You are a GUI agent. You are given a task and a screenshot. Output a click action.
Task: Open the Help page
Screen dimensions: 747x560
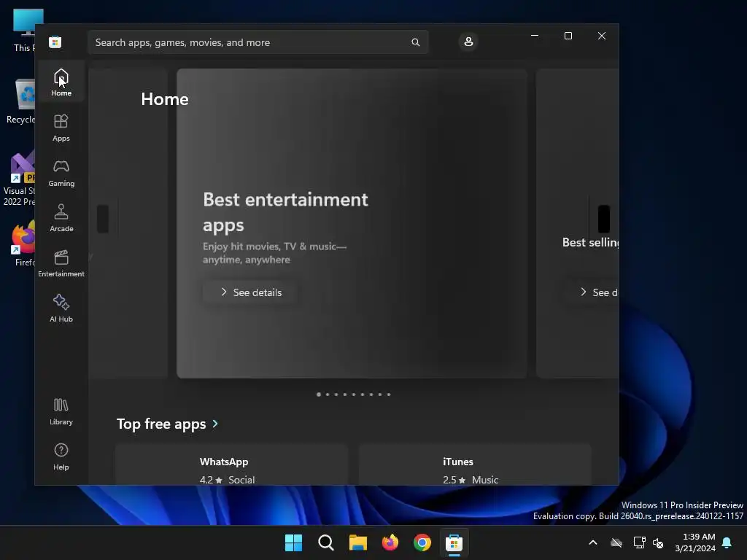click(61, 456)
